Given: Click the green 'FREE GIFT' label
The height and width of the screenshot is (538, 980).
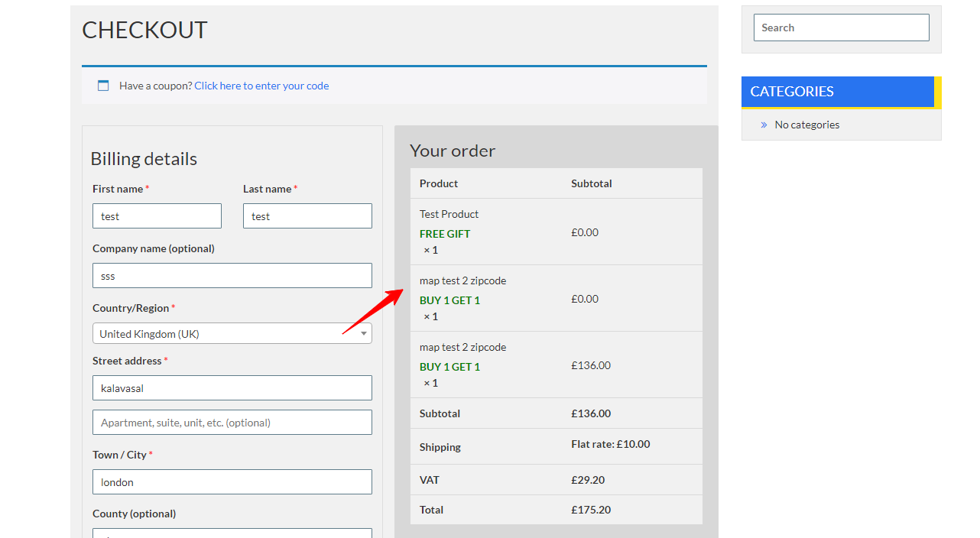Looking at the screenshot, I should (x=445, y=234).
